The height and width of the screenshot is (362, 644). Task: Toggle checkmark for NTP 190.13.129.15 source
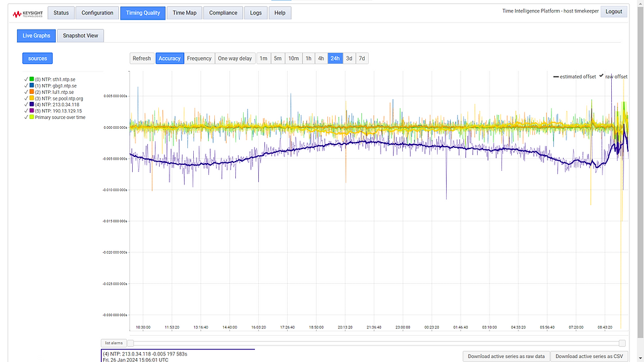(x=26, y=111)
